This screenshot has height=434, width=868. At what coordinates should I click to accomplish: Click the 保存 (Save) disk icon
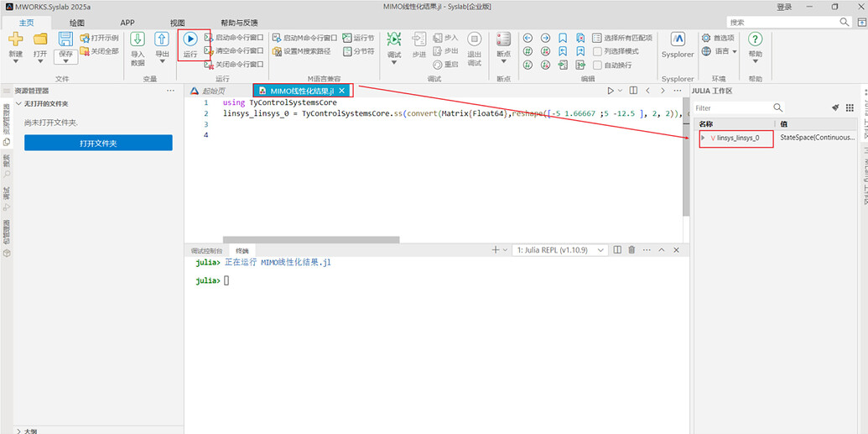(66, 39)
